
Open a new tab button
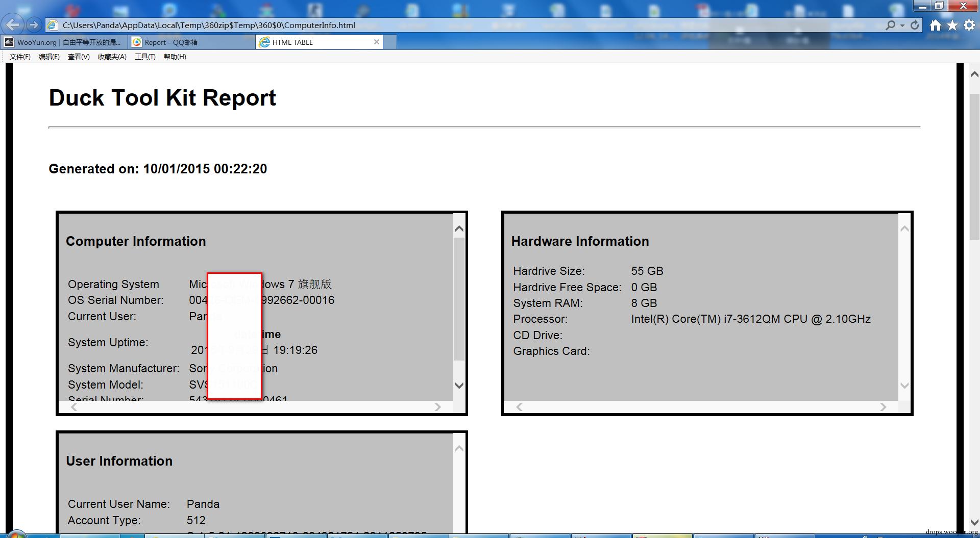tap(390, 42)
